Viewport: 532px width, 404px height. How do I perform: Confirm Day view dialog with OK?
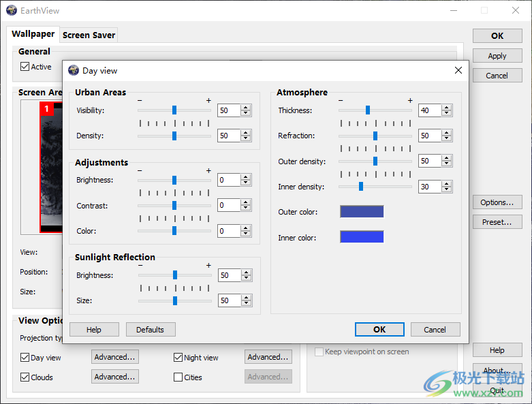tap(379, 329)
